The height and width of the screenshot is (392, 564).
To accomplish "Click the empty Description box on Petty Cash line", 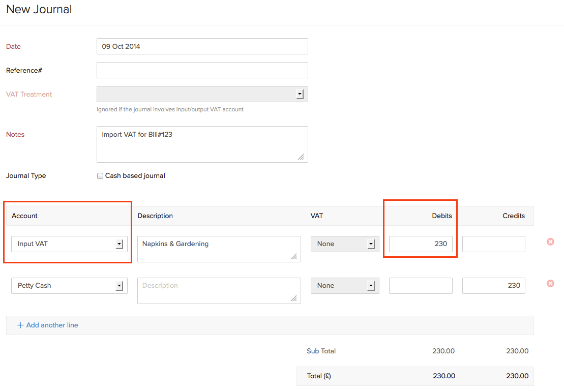I will coord(219,290).
